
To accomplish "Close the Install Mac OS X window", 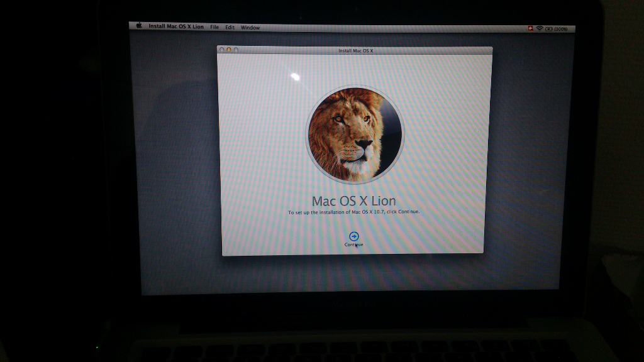I will click(222, 49).
